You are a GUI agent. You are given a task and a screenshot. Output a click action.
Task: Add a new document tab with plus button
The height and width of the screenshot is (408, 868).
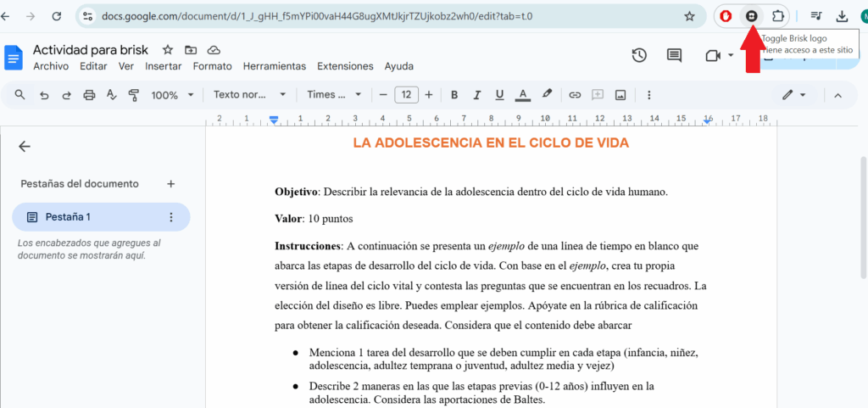[x=170, y=183]
